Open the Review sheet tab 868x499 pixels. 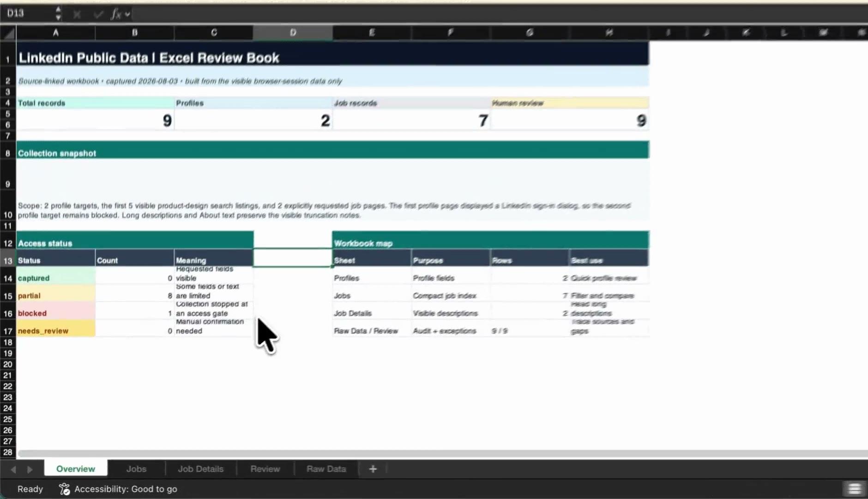(265, 469)
